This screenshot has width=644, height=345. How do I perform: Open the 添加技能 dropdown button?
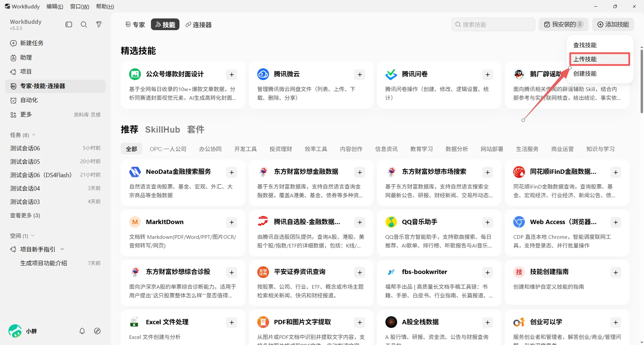pos(613,24)
